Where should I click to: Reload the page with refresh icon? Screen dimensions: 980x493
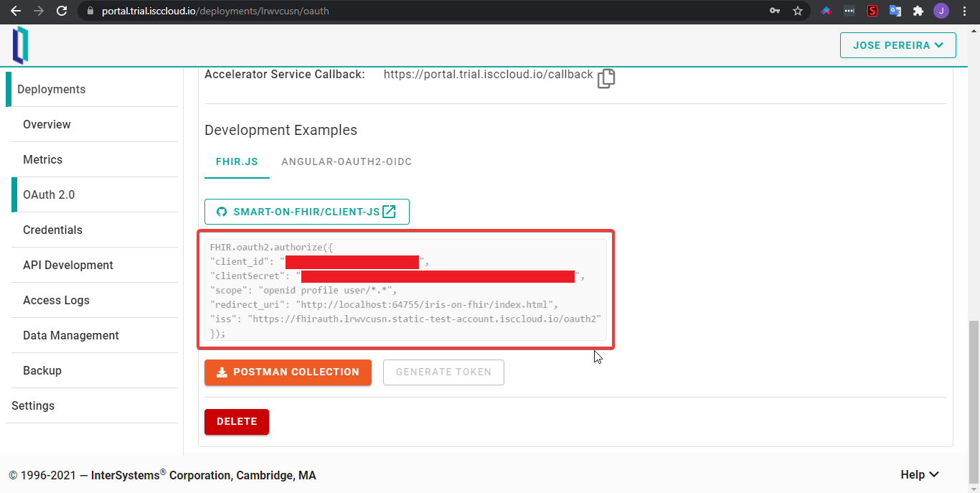click(62, 11)
